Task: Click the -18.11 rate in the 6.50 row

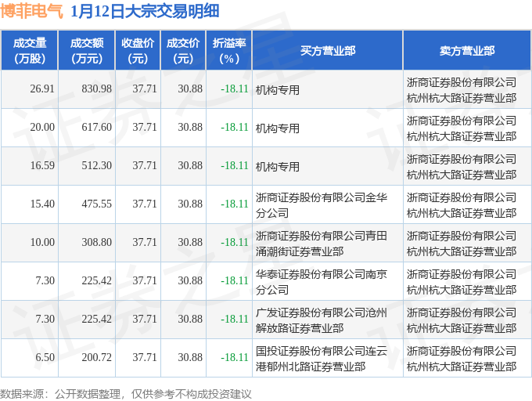Action: [235, 358]
